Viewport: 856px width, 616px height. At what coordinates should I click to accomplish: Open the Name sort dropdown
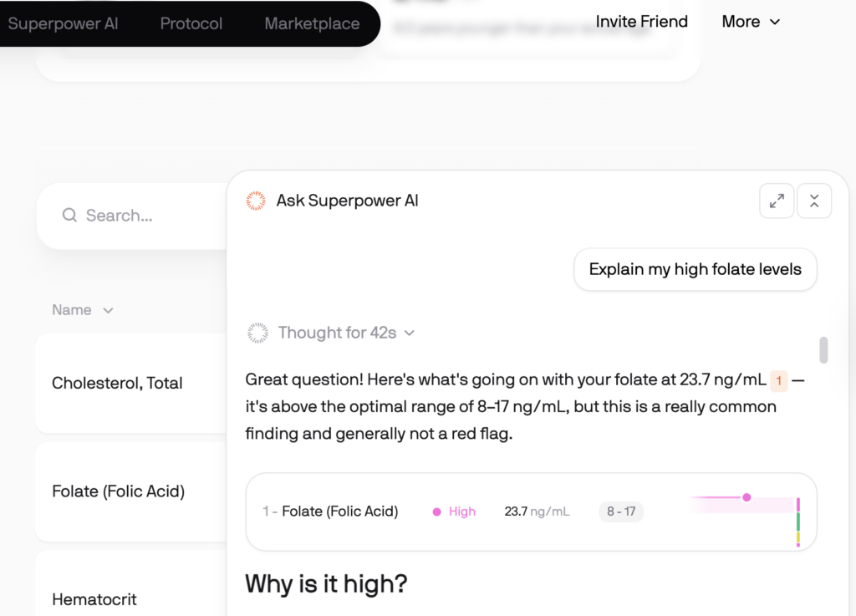pos(83,310)
